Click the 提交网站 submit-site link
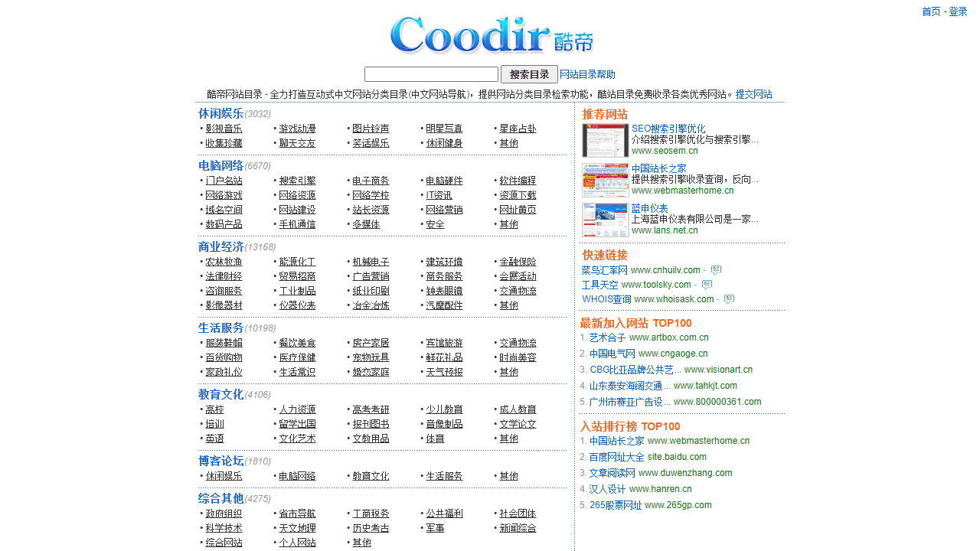Viewport: 980px width, 551px height. click(754, 94)
